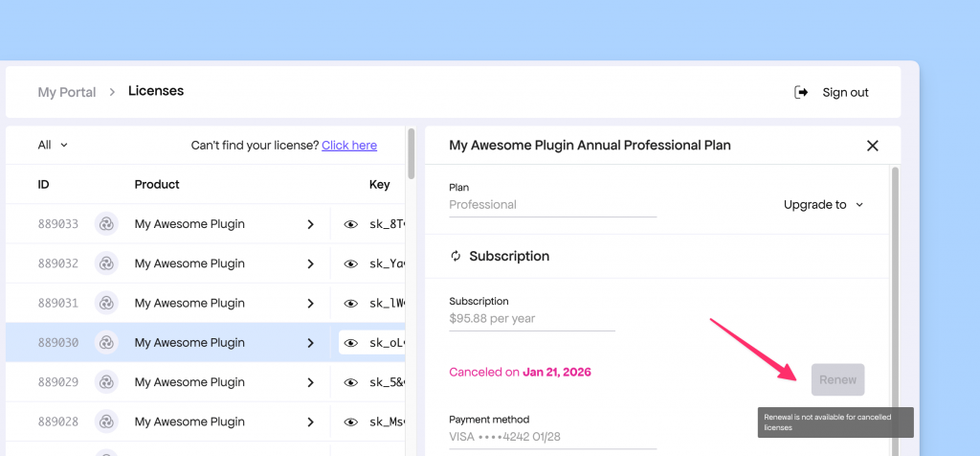The height and width of the screenshot is (456, 980).
Task: Reveal the key for license 889033
Action: coord(350,224)
